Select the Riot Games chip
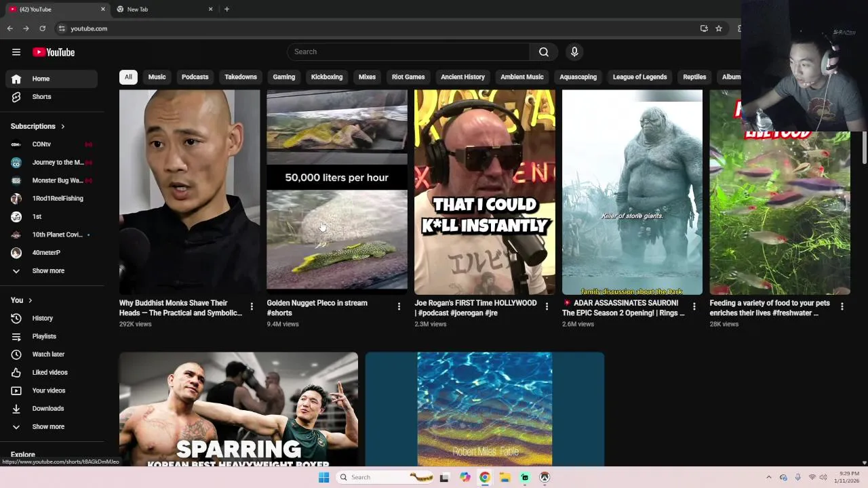The width and height of the screenshot is (868, 488). [408, 77]
